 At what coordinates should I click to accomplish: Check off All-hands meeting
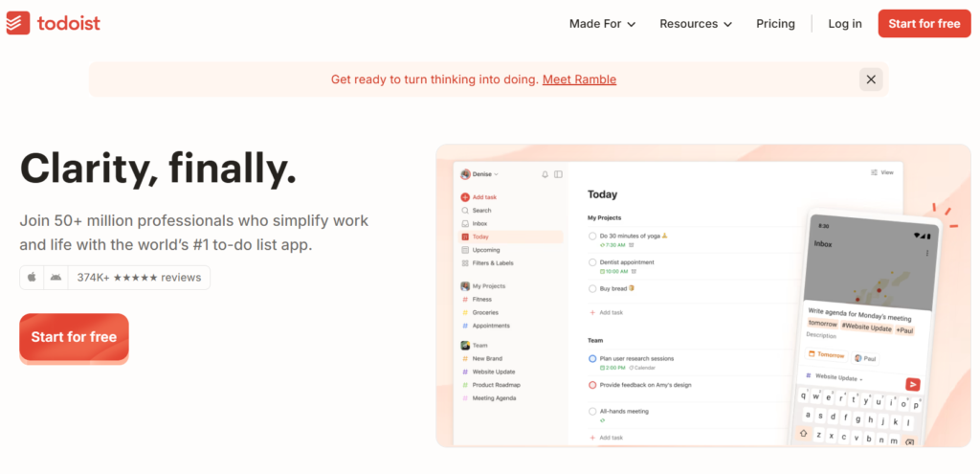(592, 411)
